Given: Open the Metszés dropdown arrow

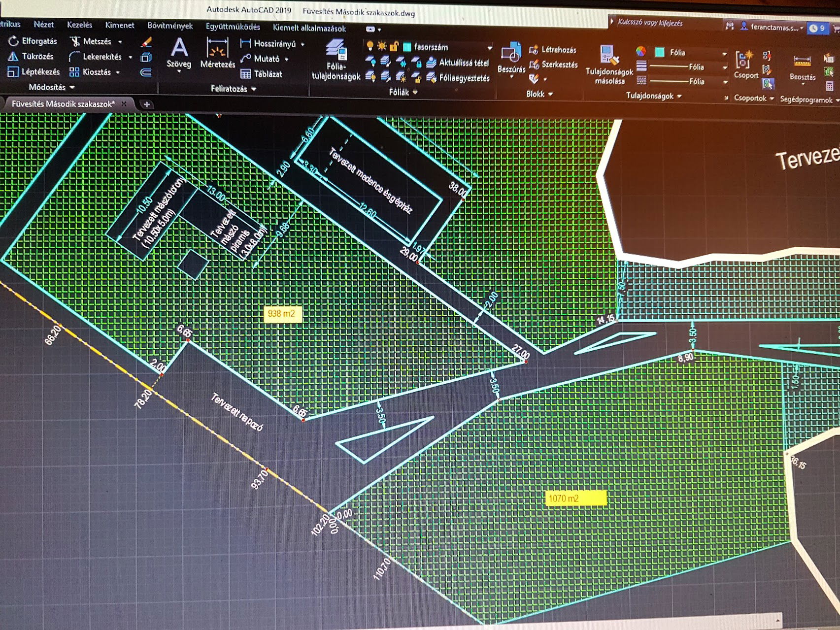Looking at the screenshot, I should click(120, 42).
